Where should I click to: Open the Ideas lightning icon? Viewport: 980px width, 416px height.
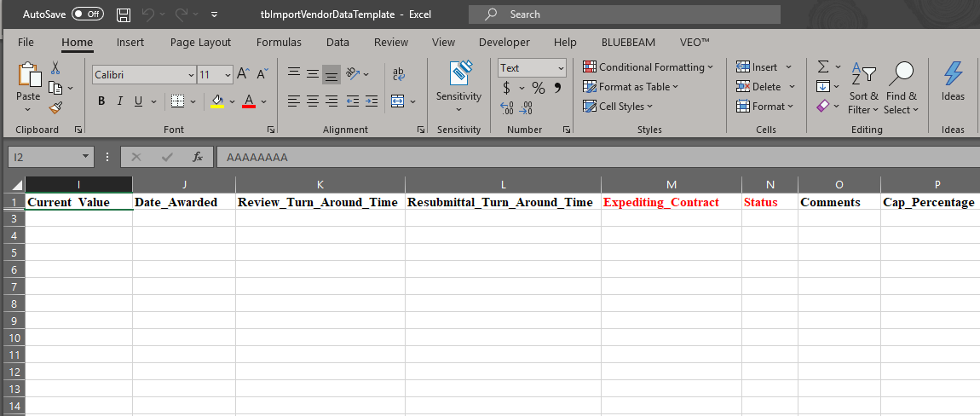[953, 83]
